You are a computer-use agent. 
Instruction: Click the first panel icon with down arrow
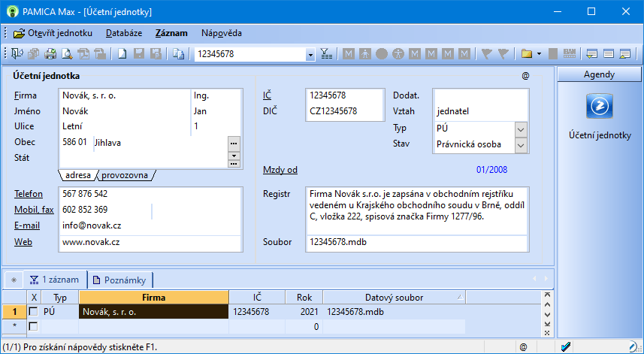(x=592, y=54)
